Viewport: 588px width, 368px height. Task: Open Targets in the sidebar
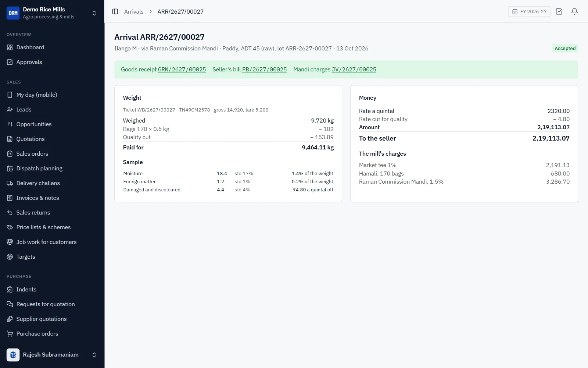click(52, 257)
